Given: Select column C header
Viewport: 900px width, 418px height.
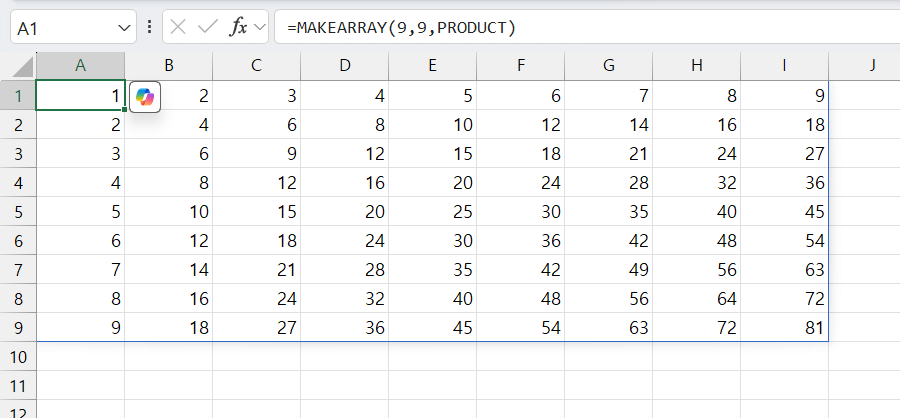Looking at the screenshot, I should (257, 66).
